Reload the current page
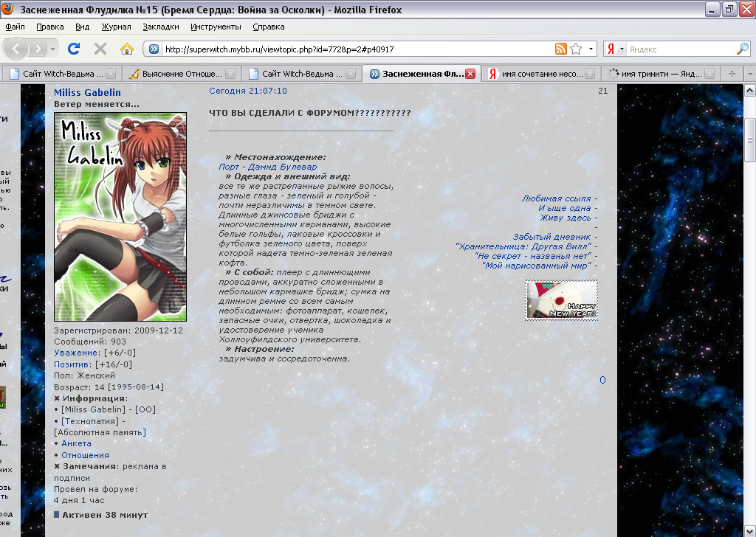This screenshot has width=756, height=537. click(74, 49)
